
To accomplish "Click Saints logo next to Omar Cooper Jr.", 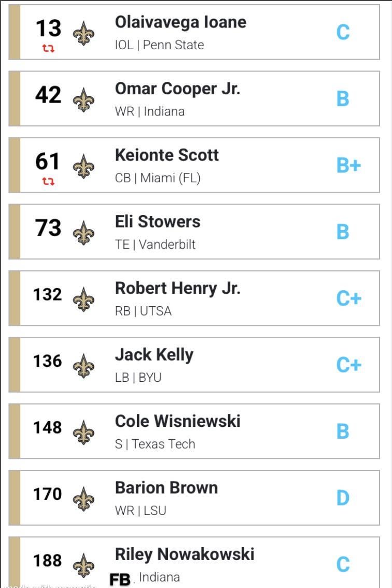I will coord(83,99).
